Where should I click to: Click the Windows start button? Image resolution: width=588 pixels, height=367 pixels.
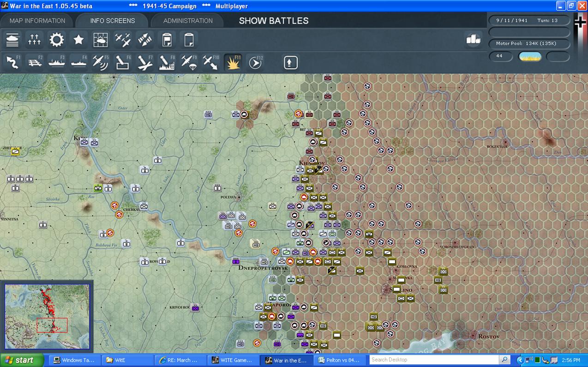22,360
